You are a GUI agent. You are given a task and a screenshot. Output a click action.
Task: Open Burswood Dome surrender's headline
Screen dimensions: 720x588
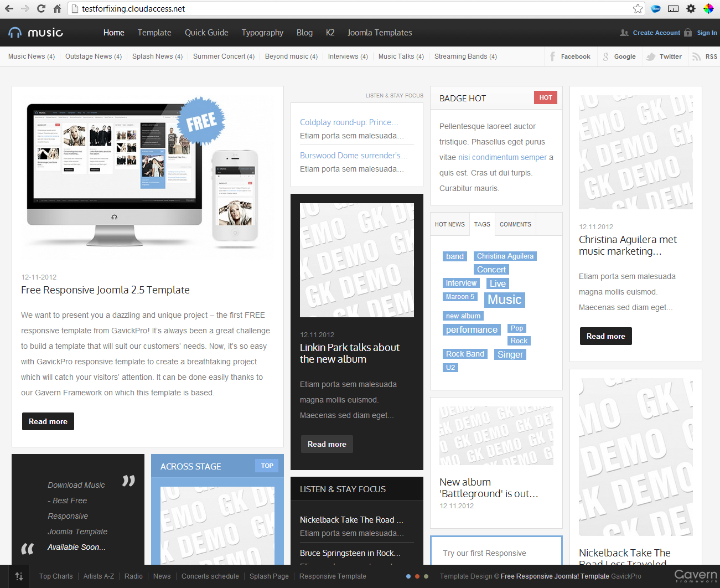354,156
